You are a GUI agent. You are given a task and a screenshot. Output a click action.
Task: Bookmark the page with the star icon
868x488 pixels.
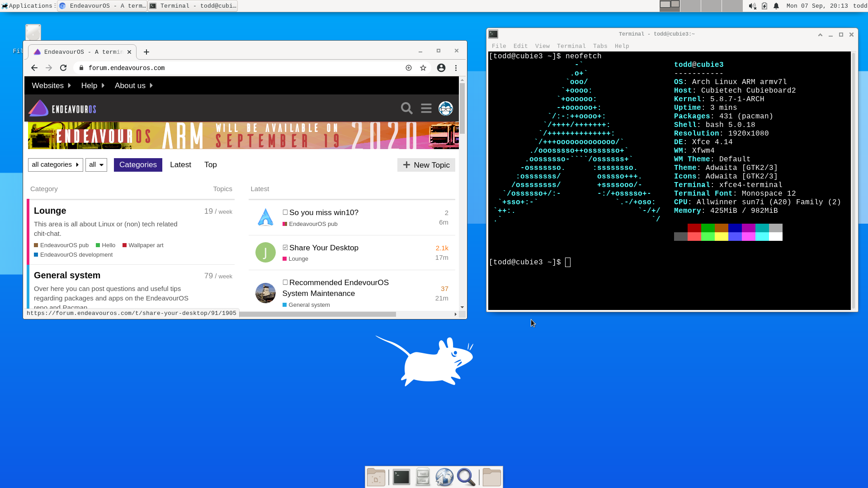point(423,68)
